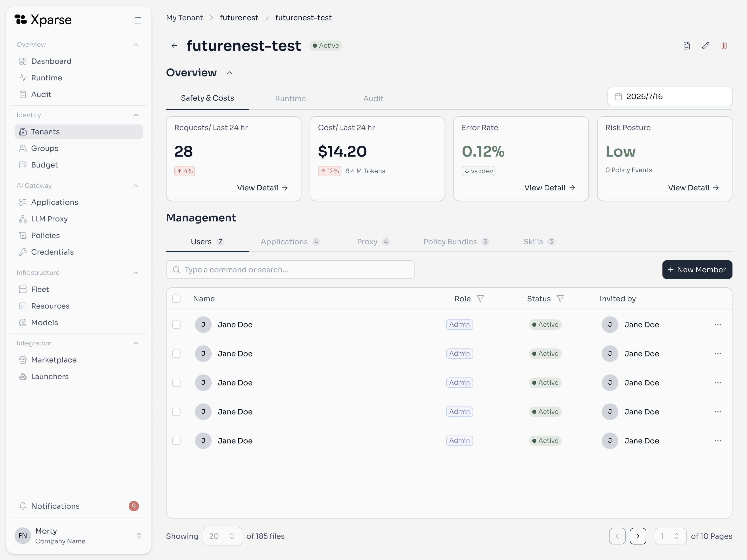Screen dimensions: 747x560
Task: Collapse the Overview sidebar section
Action: (136, 45)
